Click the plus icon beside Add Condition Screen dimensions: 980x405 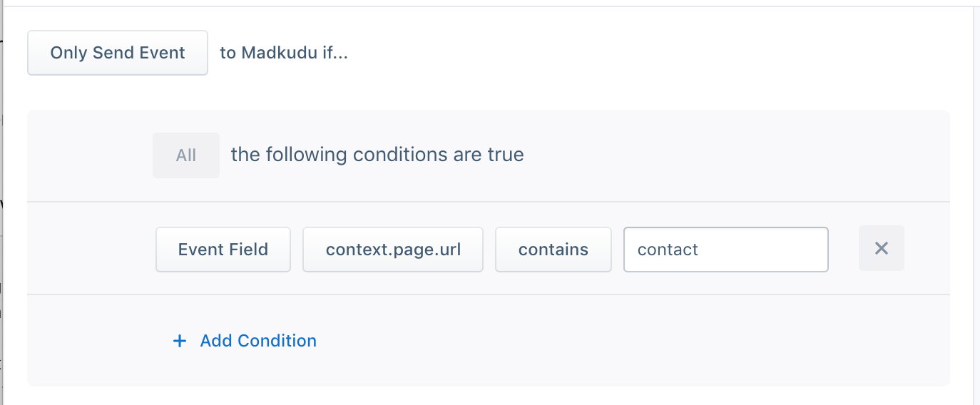click(x=180, y=341)
